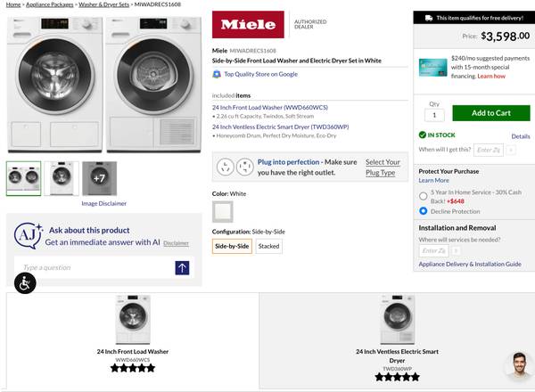Open the accessibility options icon

(x=25, y=284)
